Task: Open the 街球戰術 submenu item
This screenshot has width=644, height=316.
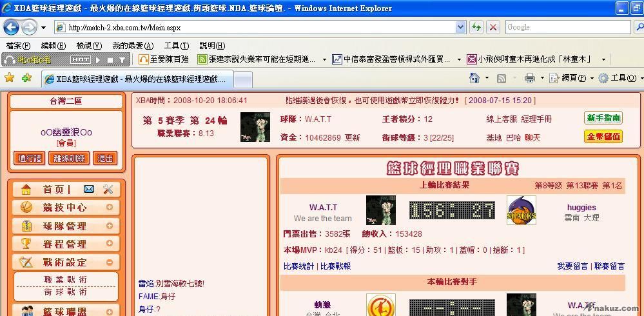Action: (x=66, y=292)
